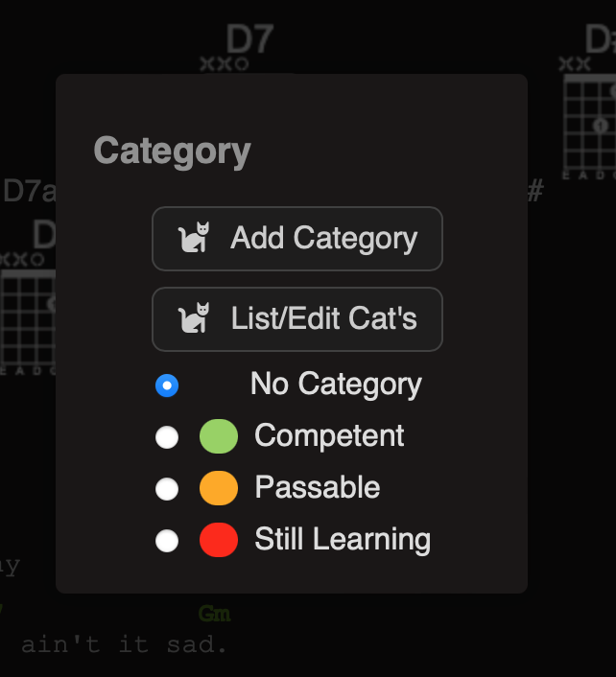The width and height of the screenshot is (616, 677).
Task: Click the Competent text label
Action: pyautogui.click(x=329, y=436)
